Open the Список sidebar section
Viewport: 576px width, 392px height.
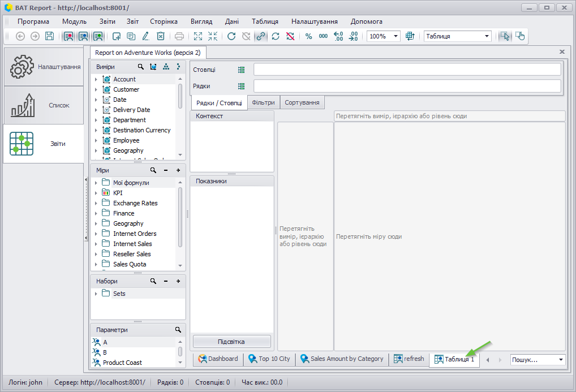click(44, 105)
